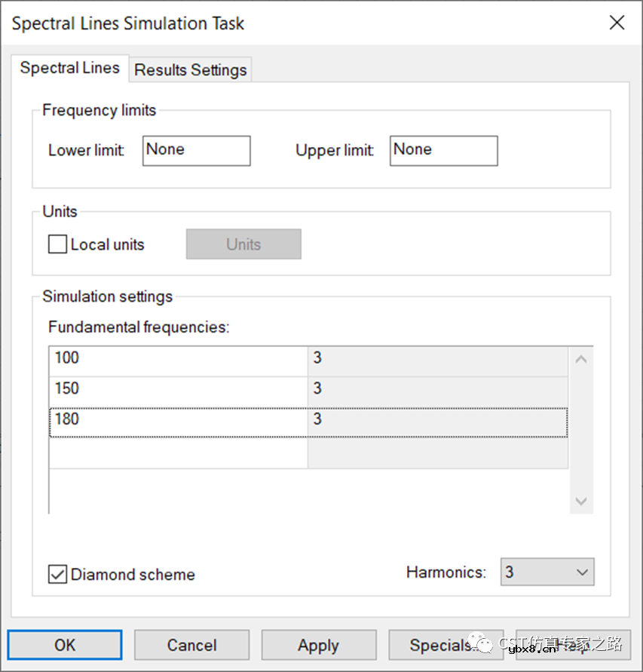Image resolution: width=643 pixels, height=672 pixels.
Task: Click the empty row in frequencies table
Action: click(178, 453)
